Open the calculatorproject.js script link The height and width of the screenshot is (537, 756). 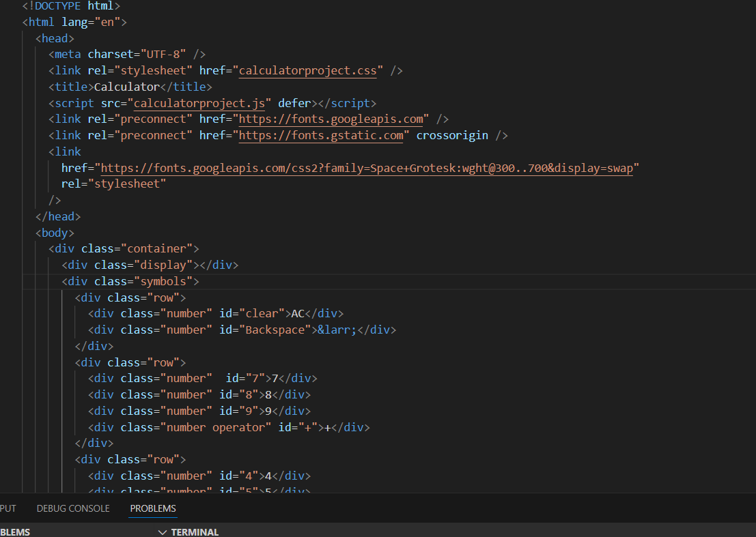pos(199,103)
